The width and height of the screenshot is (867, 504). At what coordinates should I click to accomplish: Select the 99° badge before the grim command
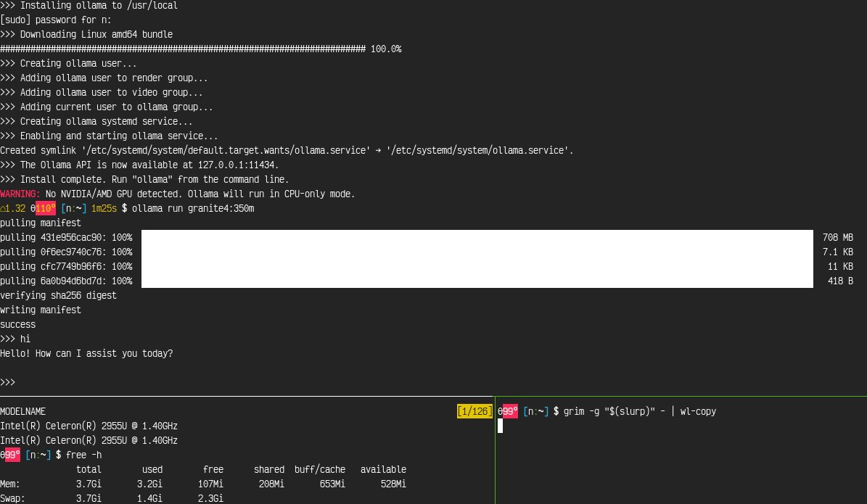(509, 412)
